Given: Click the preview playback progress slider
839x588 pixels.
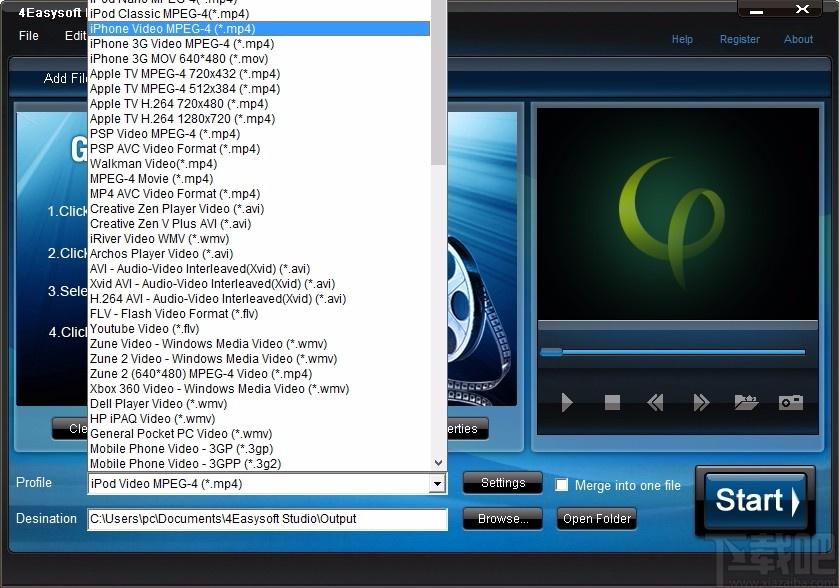Looking at the screenshot, I should point(672,352).
